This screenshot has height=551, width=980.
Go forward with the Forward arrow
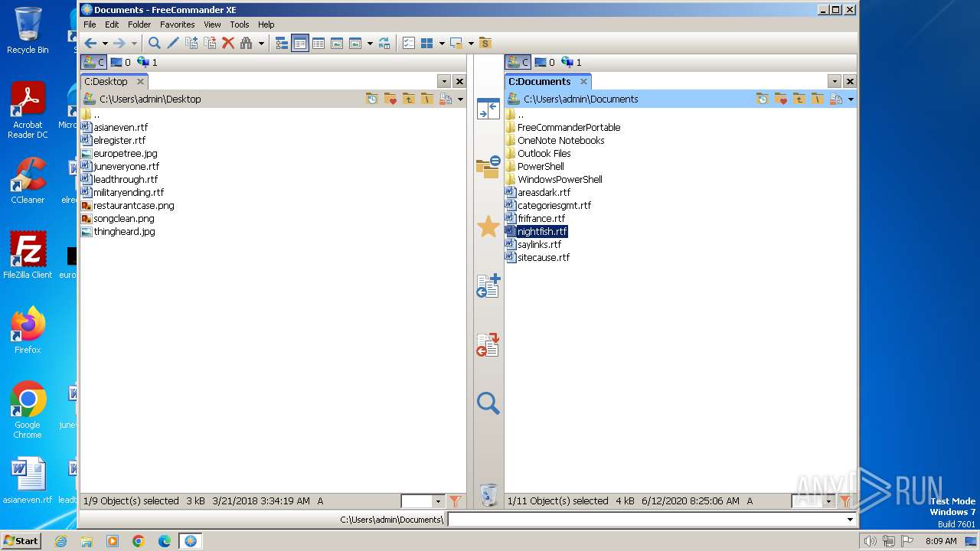pyautogui.click(x=119, y=44)
